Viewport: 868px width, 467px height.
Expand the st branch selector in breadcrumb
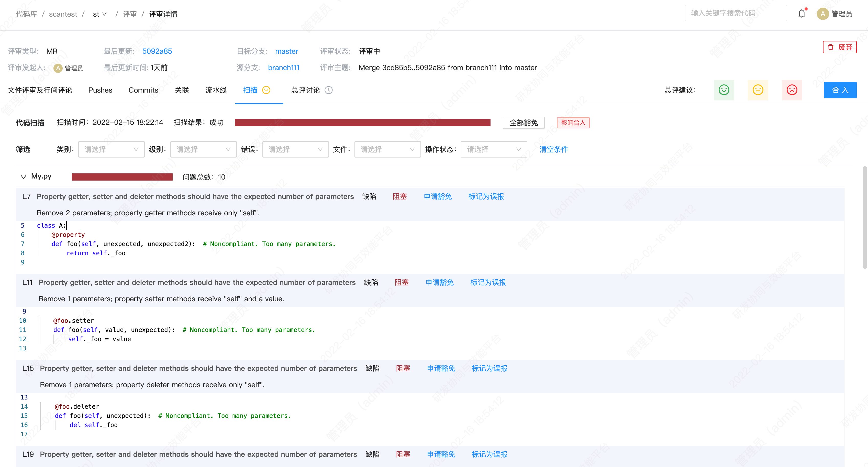click(100, 14)
